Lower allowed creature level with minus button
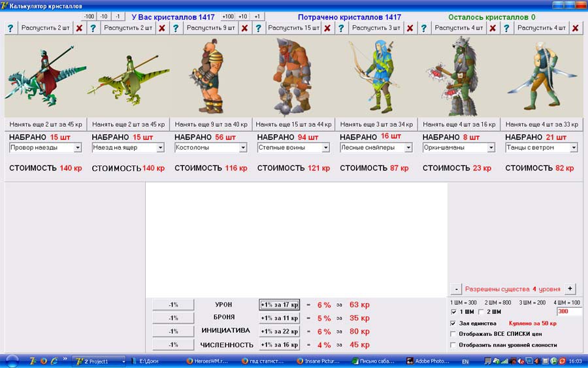Viewport: 588px width, 368px height. [457, 289]
